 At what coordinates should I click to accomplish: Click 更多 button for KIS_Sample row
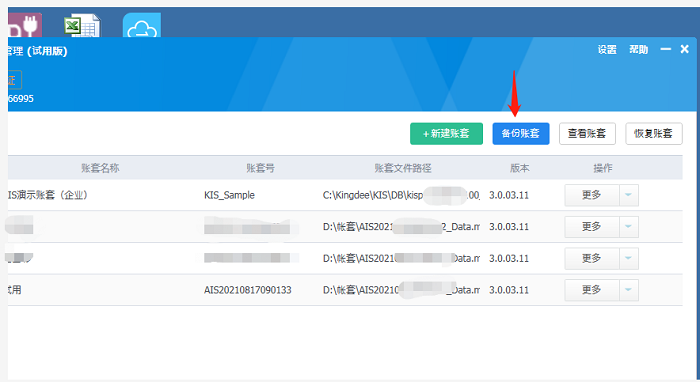592,195
